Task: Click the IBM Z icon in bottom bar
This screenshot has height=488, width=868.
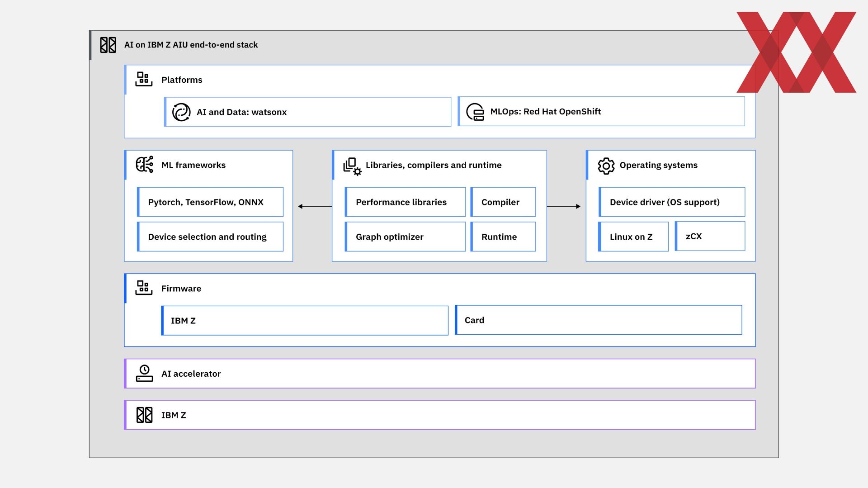Action: click(145, 415)
